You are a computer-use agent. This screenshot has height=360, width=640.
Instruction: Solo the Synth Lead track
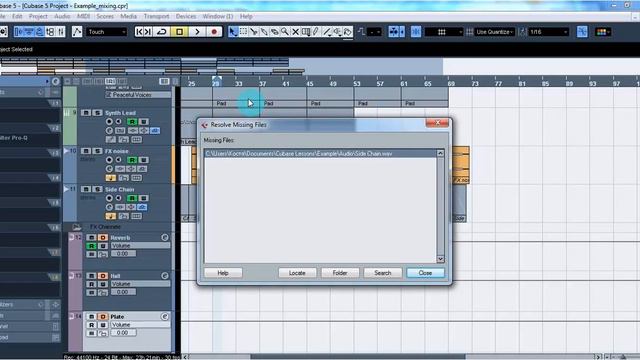[x=97, y=113]
